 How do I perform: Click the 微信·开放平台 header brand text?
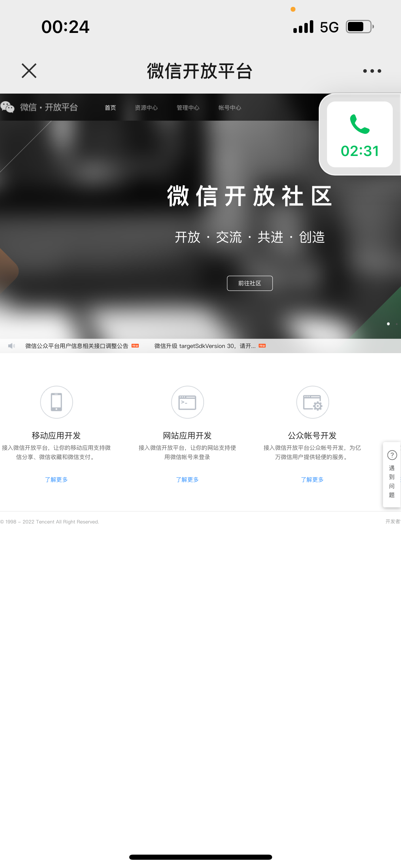(49, 107)
